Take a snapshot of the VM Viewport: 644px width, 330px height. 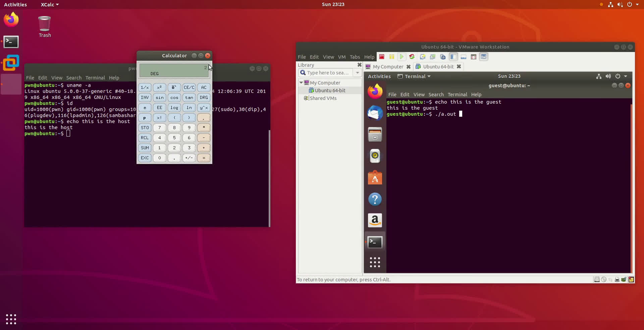pyautogui.click(x=422, y=57)
